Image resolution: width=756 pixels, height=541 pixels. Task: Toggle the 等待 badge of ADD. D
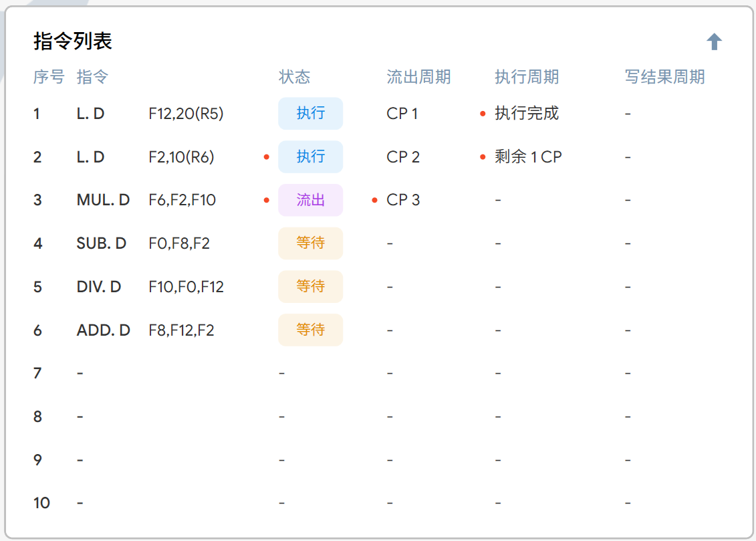point(310,330)
